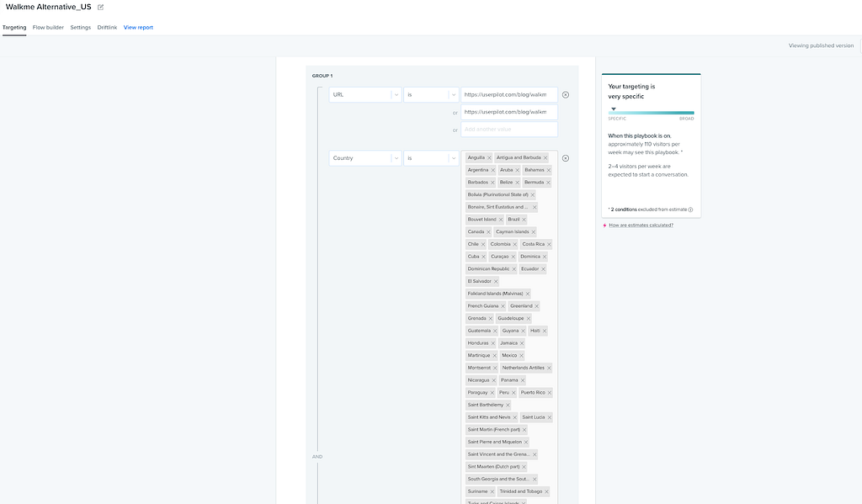Remove the Saint Lucia tag
This screenshot has height=504, width=862.
click(549, 417)
